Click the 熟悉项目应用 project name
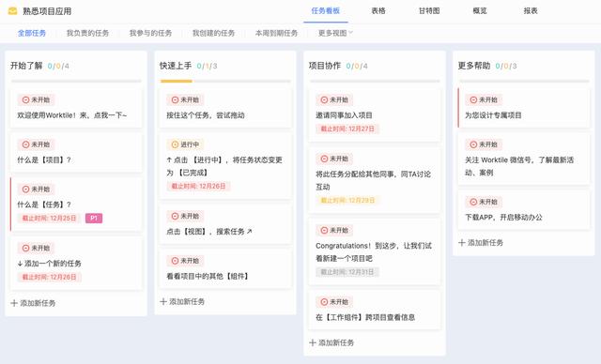This screenshot has width=601, height=364. (47, 11)
